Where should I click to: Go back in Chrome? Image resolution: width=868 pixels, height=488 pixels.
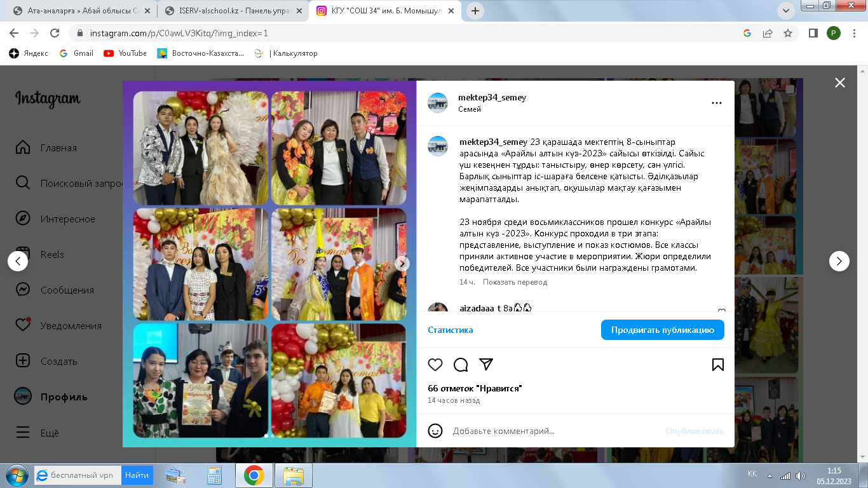(14, 33)
